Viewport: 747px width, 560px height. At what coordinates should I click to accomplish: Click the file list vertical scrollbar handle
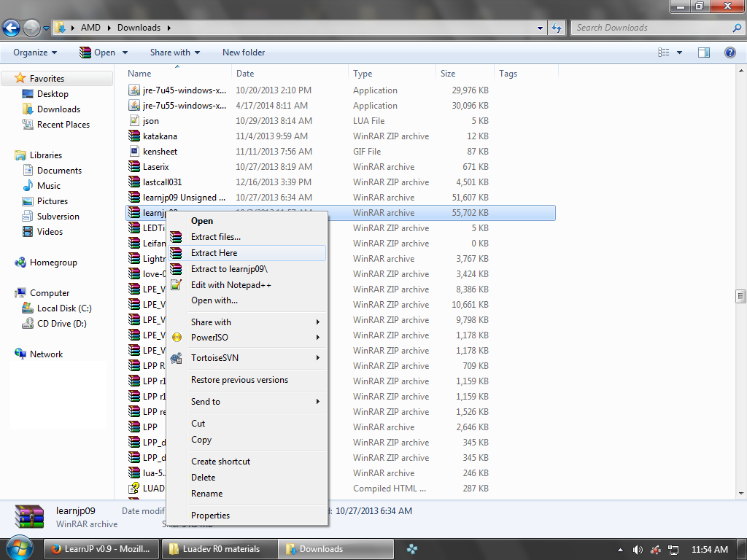click(740, 295)
